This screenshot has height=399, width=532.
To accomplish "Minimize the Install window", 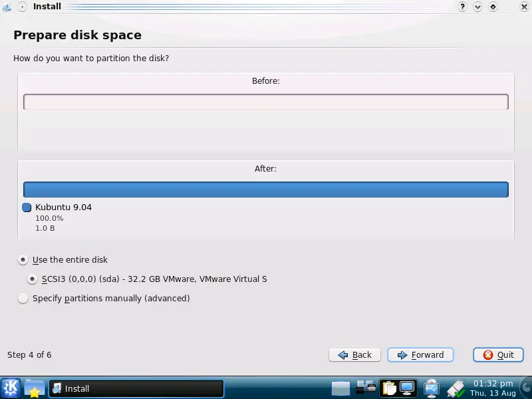I will coord(477,7).
